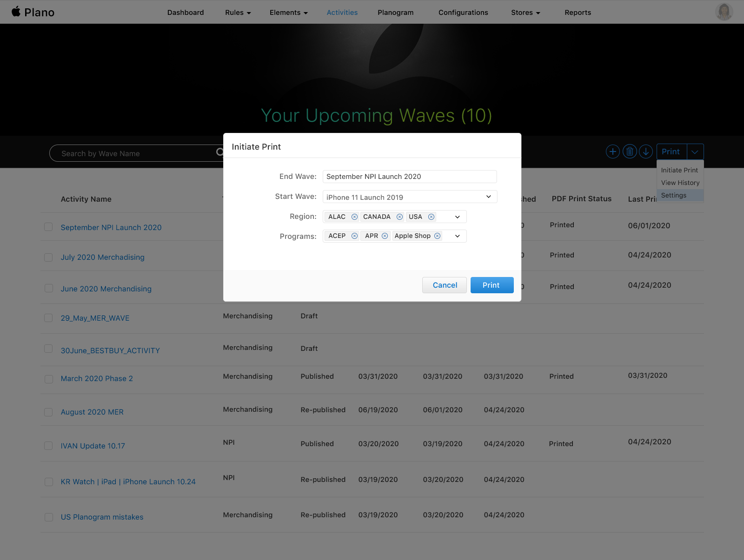Expand the Region multi-select dropdown arrow
Viewport: 744px width, 560px height.
point(457,217)
